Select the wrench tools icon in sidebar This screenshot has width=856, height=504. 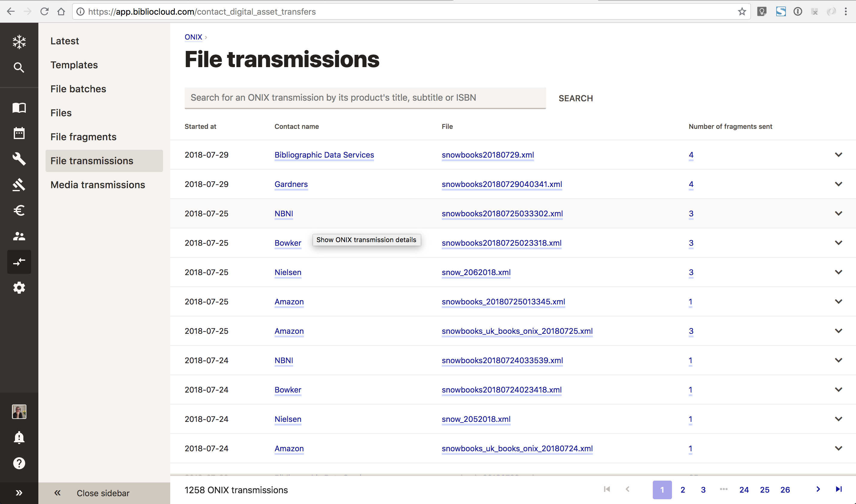point(19,159)
